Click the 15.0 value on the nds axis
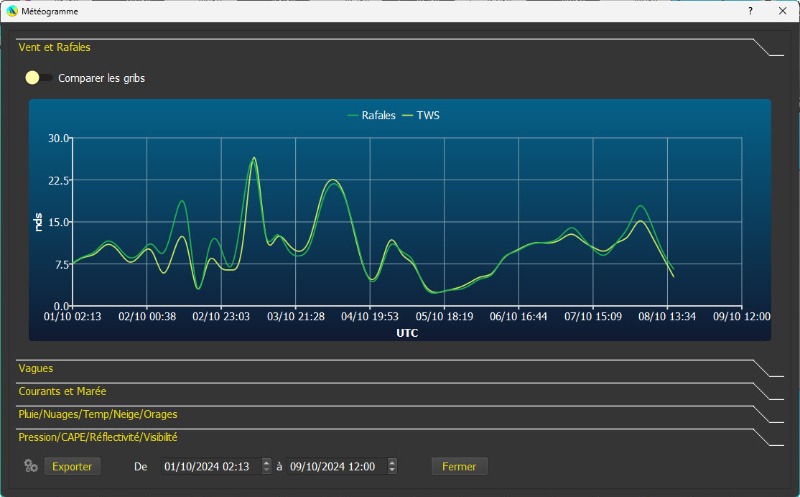 60,222
